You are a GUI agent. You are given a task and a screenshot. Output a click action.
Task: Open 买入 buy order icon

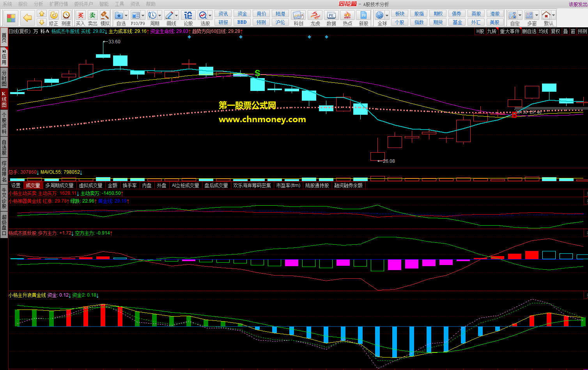click(80, 15)
